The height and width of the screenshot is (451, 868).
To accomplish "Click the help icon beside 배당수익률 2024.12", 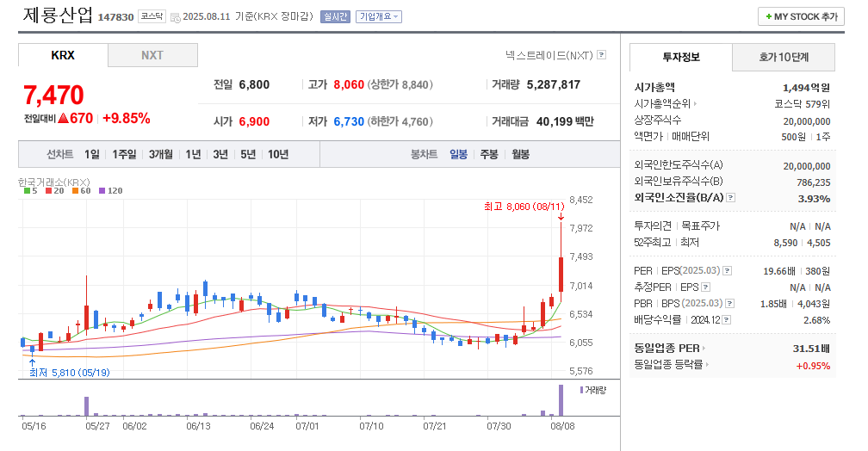I will tap(726, 320).
